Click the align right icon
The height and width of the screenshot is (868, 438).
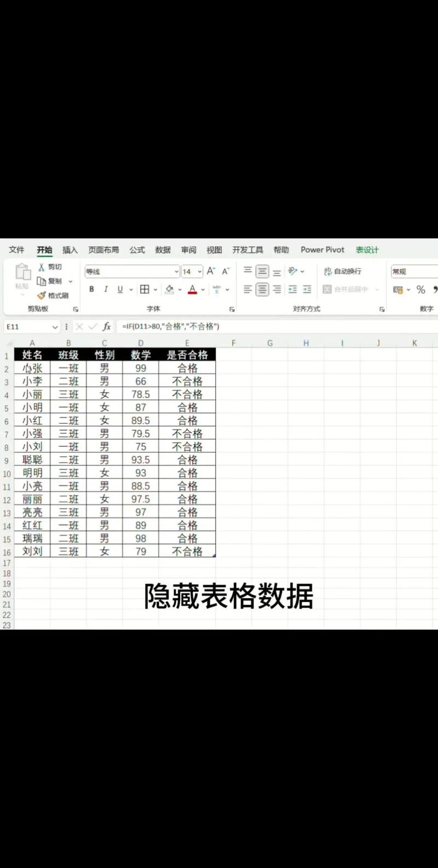[277, 289]
